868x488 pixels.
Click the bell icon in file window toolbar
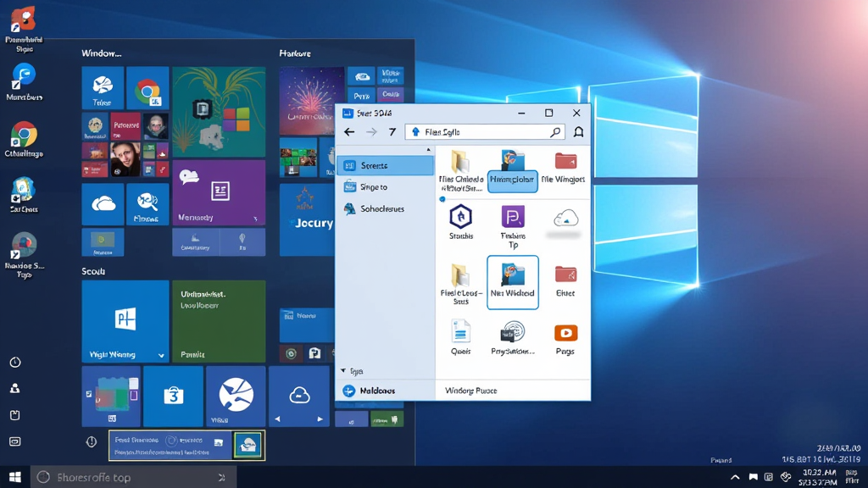[x=578, y=131]
